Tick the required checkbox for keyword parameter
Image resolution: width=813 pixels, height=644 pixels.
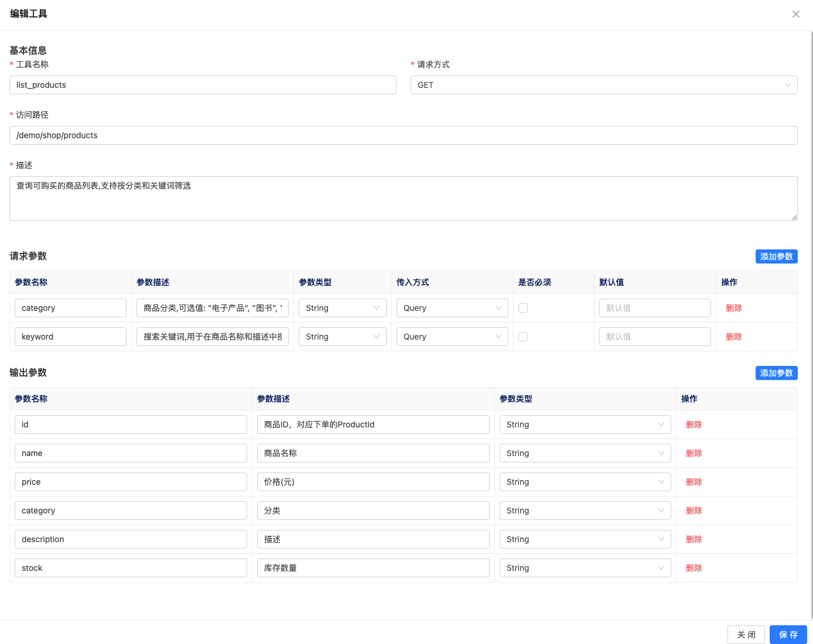coord(523,337)
